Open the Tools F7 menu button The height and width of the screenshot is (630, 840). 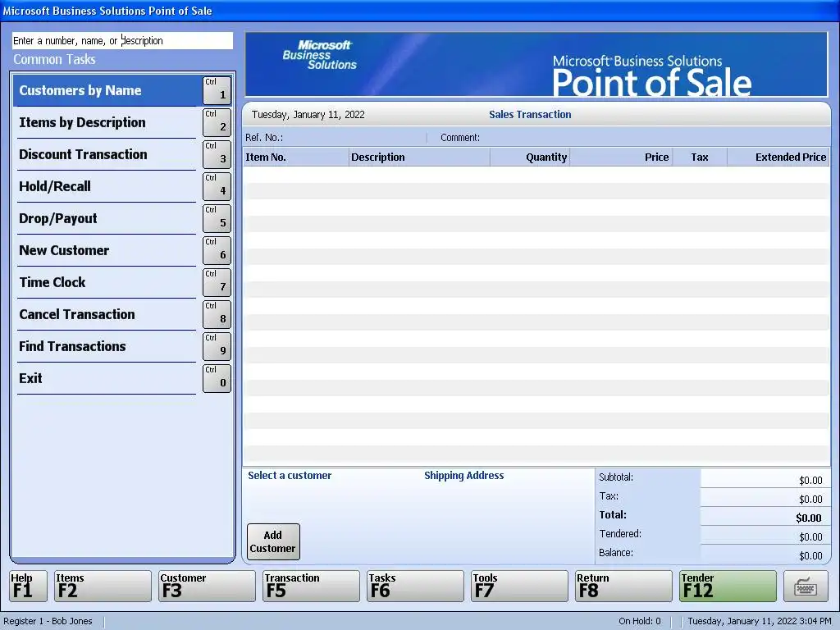click(x=519, y=586)
